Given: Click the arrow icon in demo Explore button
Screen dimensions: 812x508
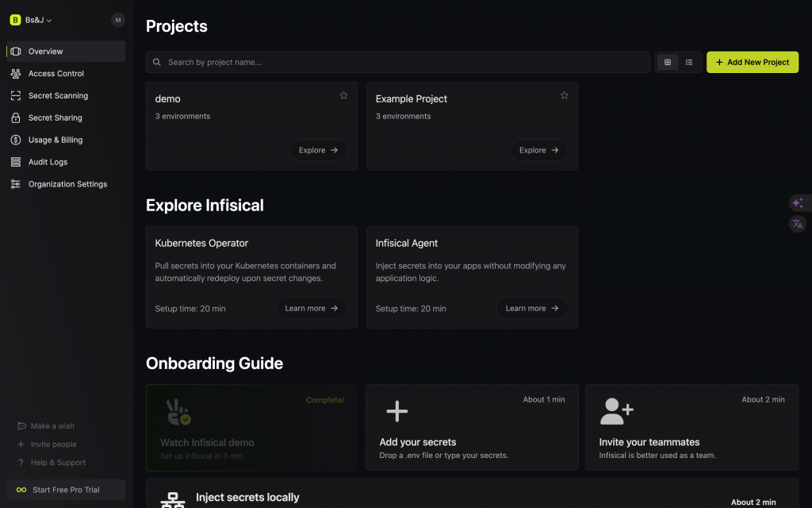Looking at the screenshot, I should (334, 150).
